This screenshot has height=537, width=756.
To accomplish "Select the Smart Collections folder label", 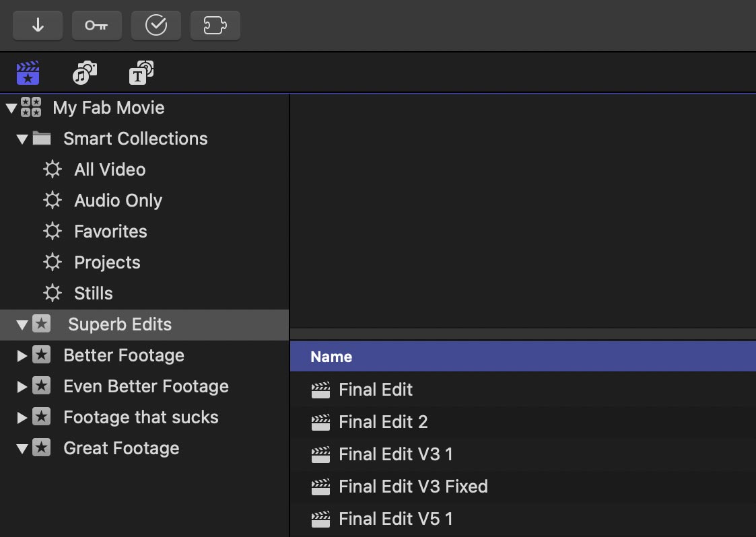I will (135, 139).
